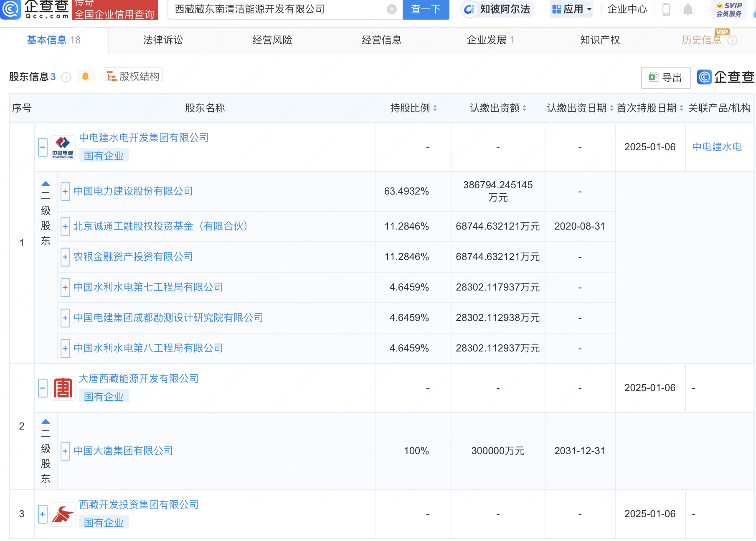Open the 历史信息 VIP tab

coord(702,40)
